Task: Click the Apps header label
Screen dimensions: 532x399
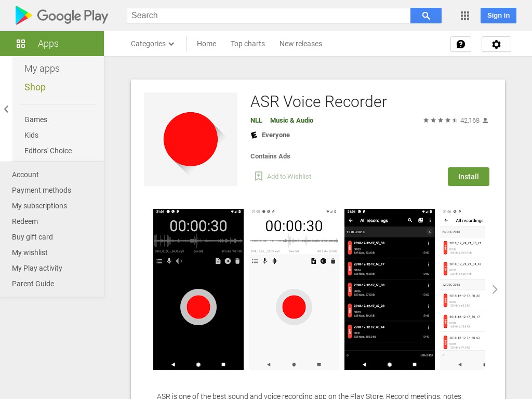Action: point(48,44)
